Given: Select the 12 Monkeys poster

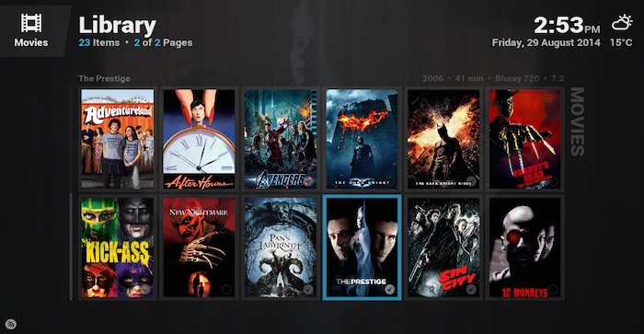Looking at the screenshot, I should 525,248.
